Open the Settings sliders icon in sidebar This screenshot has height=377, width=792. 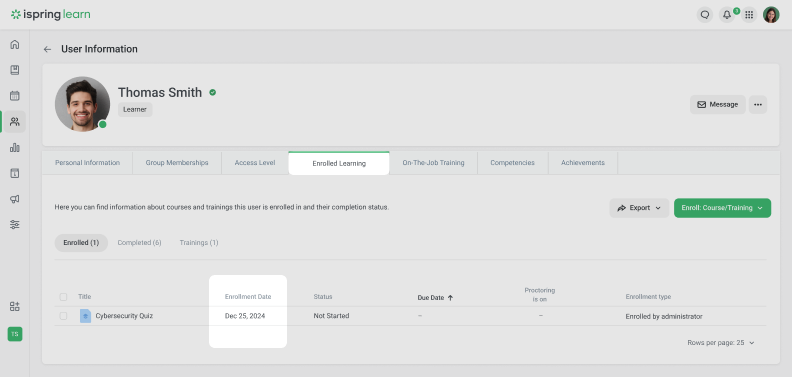pyautogui.click(x=15, y=224)
